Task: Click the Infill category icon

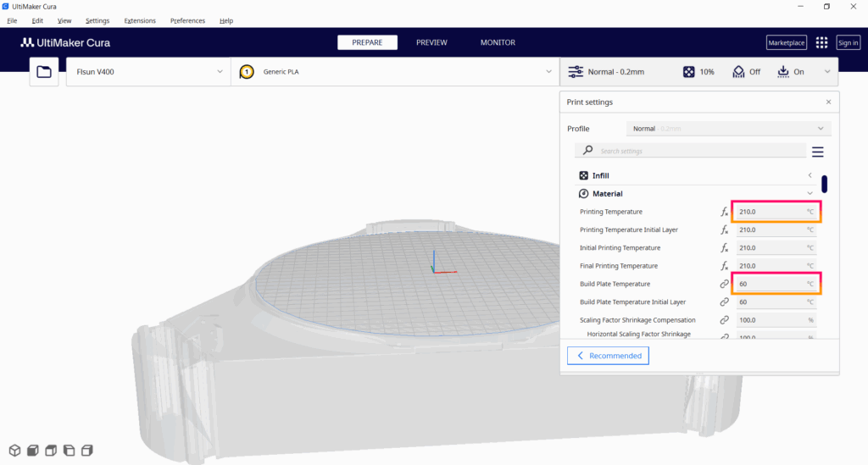Action: (x=583, y=175)
